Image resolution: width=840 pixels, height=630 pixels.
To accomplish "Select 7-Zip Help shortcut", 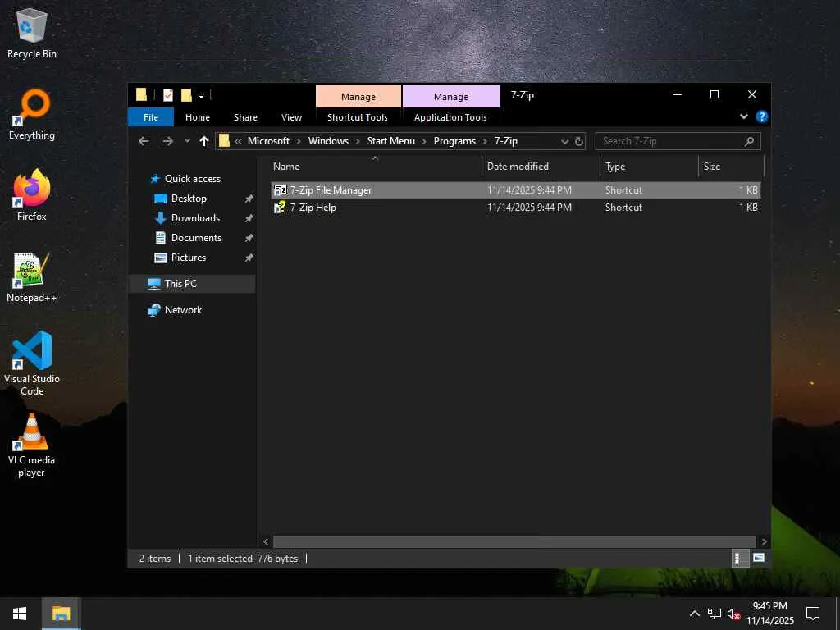I will tap(515, 208).
